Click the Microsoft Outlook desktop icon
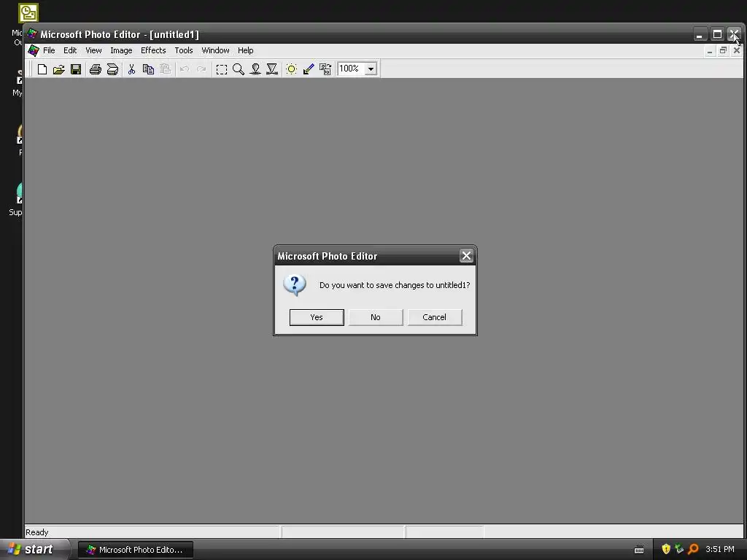Viewport: 747px width, 560px height. 28,13
